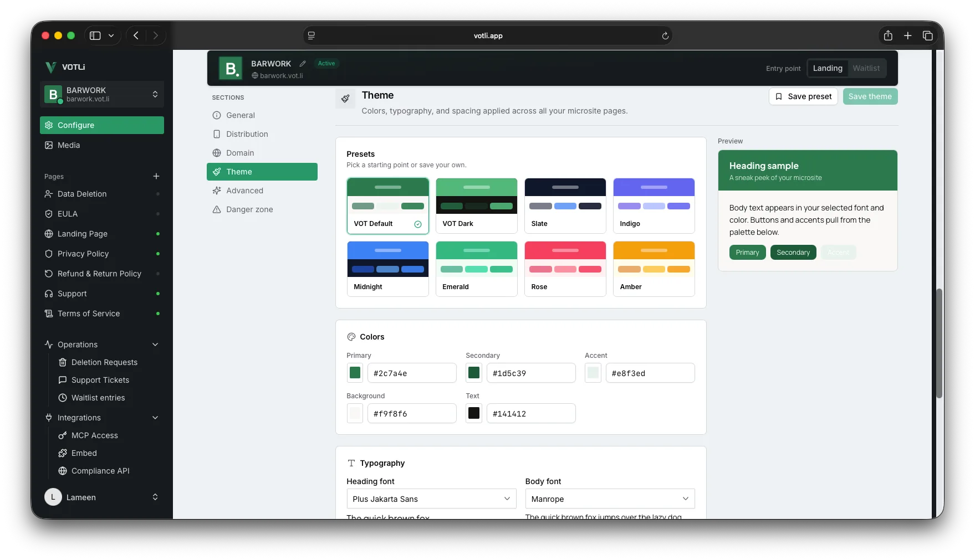
Task: Go to the Domain section
Action: point(262,153)
